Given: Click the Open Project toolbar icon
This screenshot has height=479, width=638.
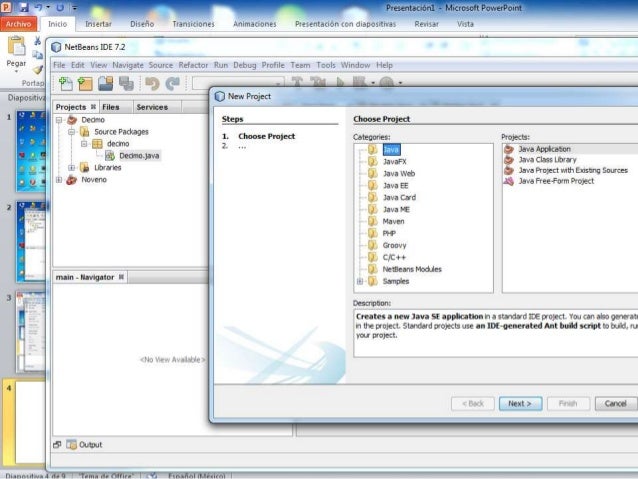Looking at the screenshot, I should pyautogui.click(x=105, y=83).
